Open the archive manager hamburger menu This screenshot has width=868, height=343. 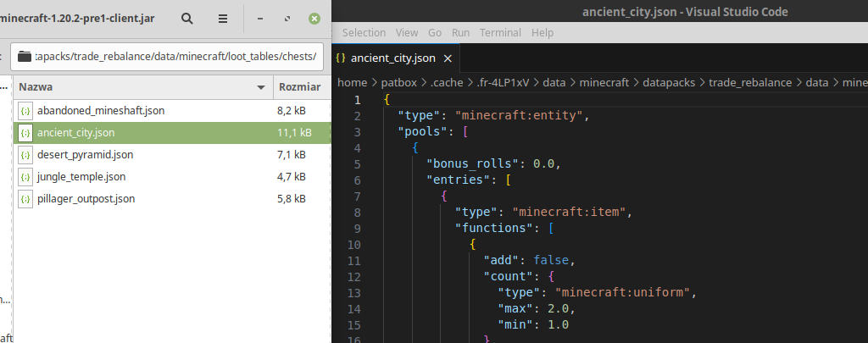[222, 18]
